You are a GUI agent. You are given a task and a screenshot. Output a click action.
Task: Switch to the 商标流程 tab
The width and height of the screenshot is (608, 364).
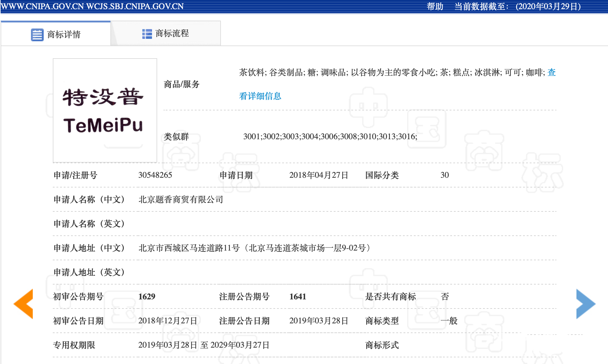(166, 33)
